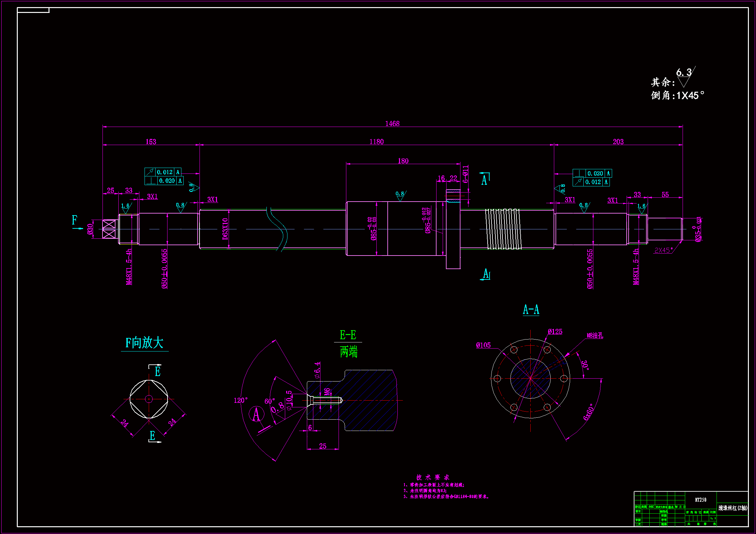
Task: Select the A-A section view title
Action: click(531, 309)
